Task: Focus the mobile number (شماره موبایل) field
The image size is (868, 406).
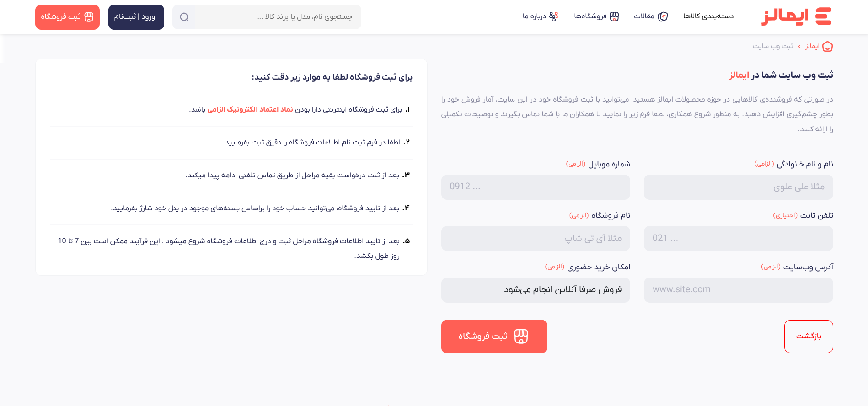Action: [536, 187]
